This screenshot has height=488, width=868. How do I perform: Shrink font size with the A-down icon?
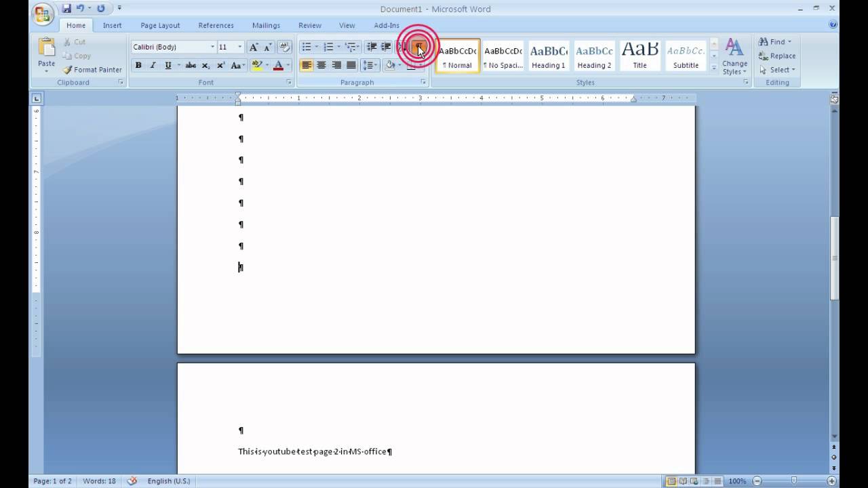(268, 47)
